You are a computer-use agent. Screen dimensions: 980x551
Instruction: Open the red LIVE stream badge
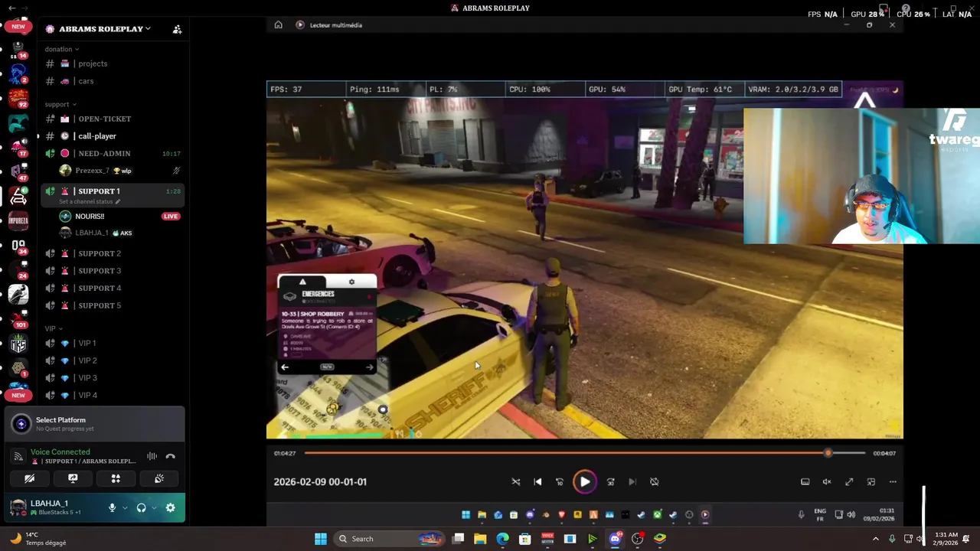(171, 217)
